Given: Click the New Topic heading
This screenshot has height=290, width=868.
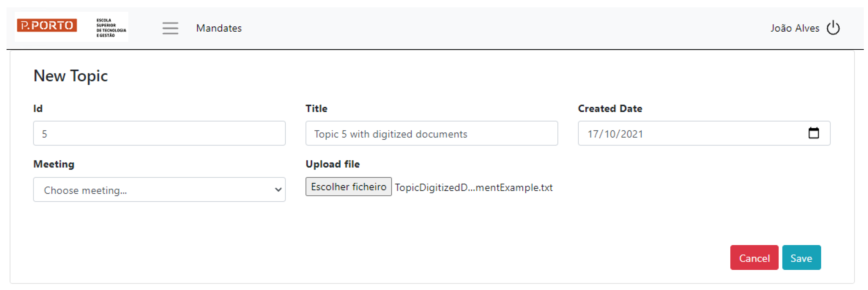Looking at the screenshot, I should 70,76.
